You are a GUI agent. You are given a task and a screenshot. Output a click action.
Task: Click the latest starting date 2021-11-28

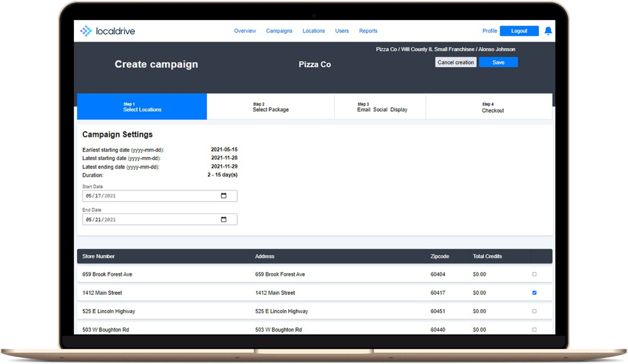pyautogui.click(x=224, y=158)
